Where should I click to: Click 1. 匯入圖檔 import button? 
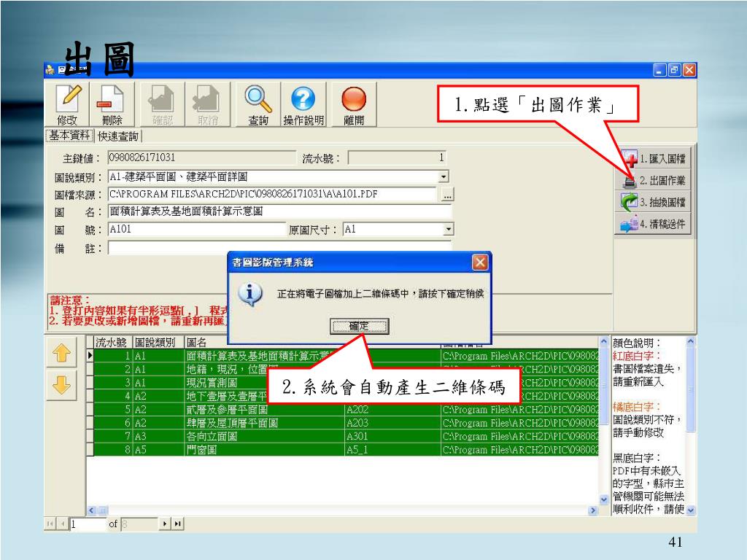pyautogui.click(x=653, y=158)
